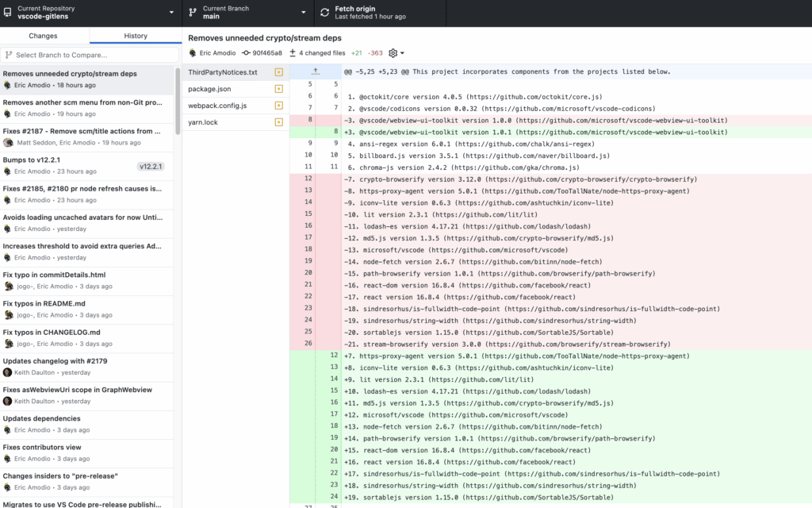Click the fetch origin sync icon
The height and width of the screenshot is (508, 812).
coord(324,13)
